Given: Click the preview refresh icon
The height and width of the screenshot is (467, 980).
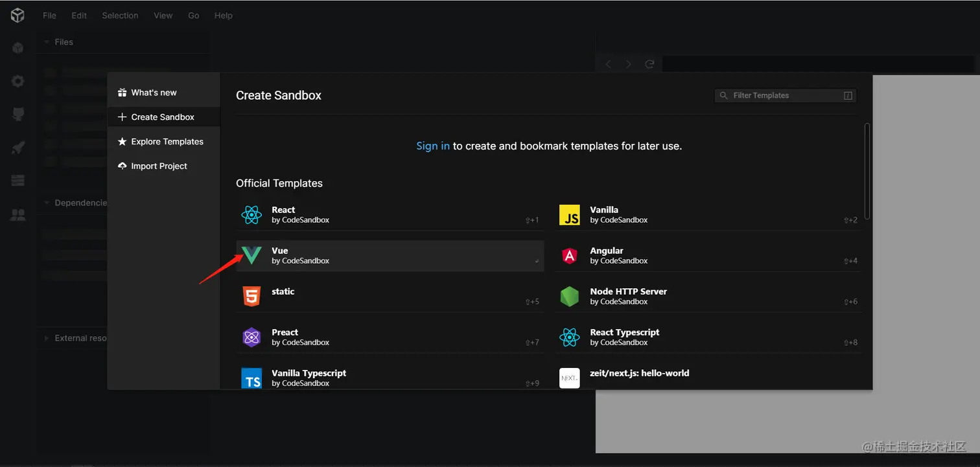Looking at the screenshot, I should coord(649,64).
